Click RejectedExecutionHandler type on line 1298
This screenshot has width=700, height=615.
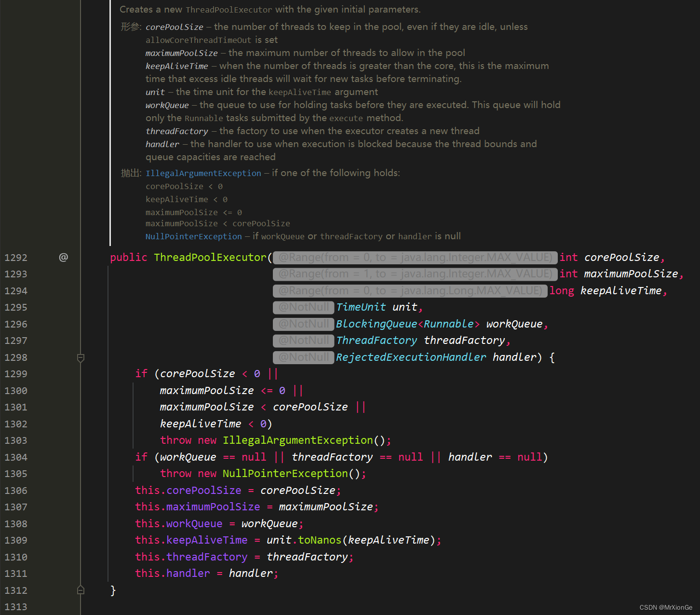[x=411, y=357]
